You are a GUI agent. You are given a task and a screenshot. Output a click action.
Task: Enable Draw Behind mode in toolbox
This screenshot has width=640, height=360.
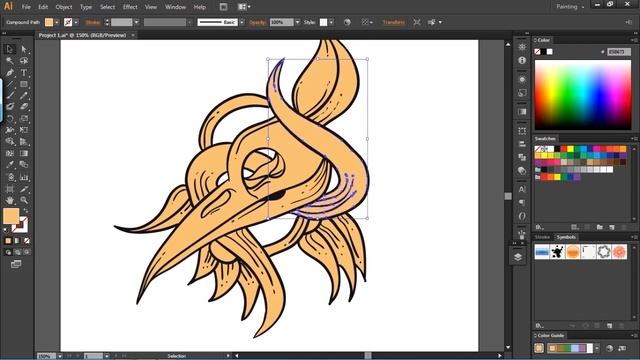click(17, 252)
